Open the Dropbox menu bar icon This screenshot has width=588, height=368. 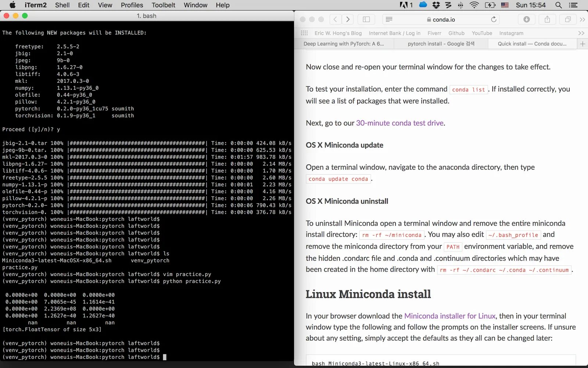coord(436,5)
